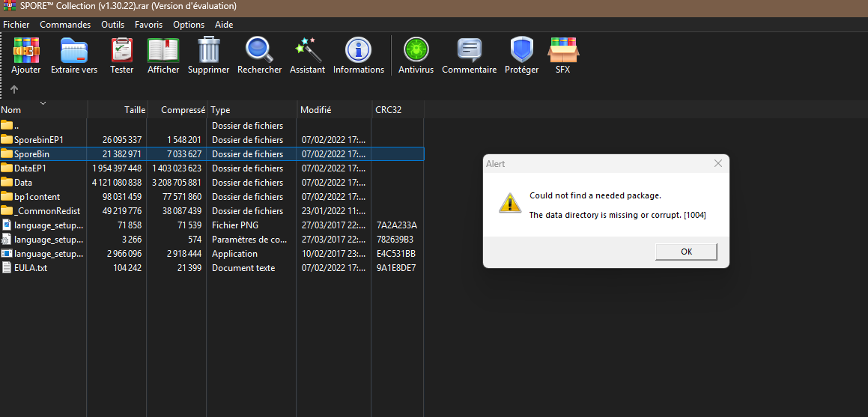Click compressed value 38 087 439
868x417 pixels.
[180, 210]
